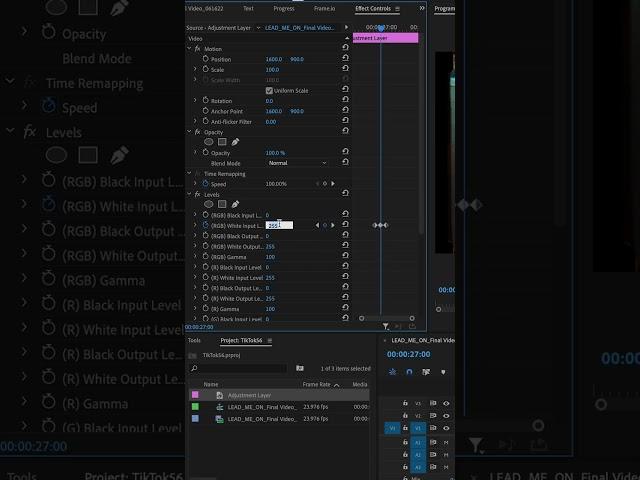Click the pink label swatch of Adjustment Layer
This screenshot has width=640, height=480.
coord(195,395)
